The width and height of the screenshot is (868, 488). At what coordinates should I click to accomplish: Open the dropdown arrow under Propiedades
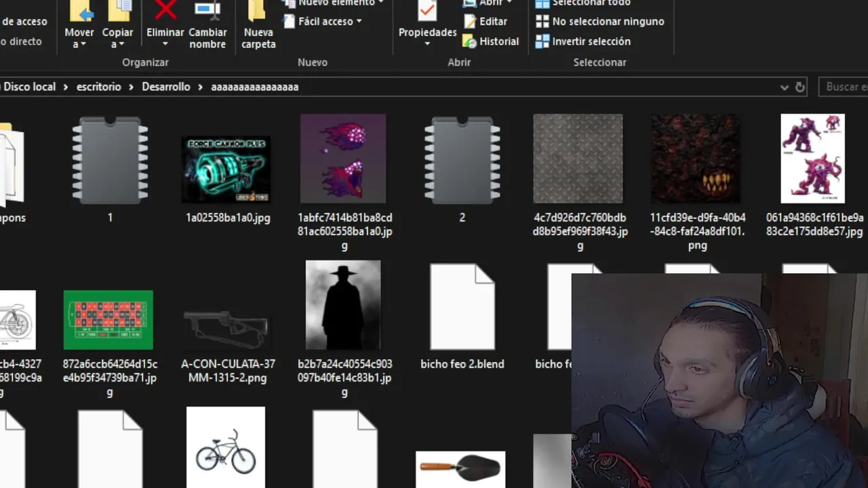point(427,45)
